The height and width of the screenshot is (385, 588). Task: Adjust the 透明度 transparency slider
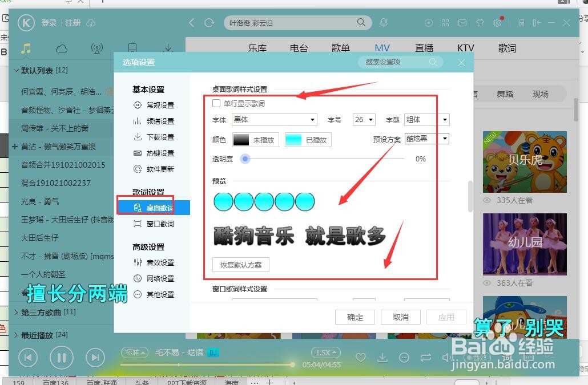(x=245, y=159)
